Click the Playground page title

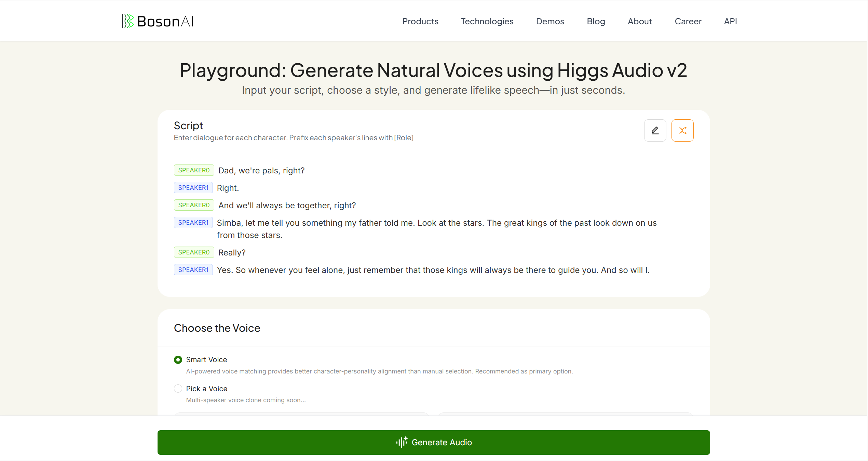[x=433, y=70]
